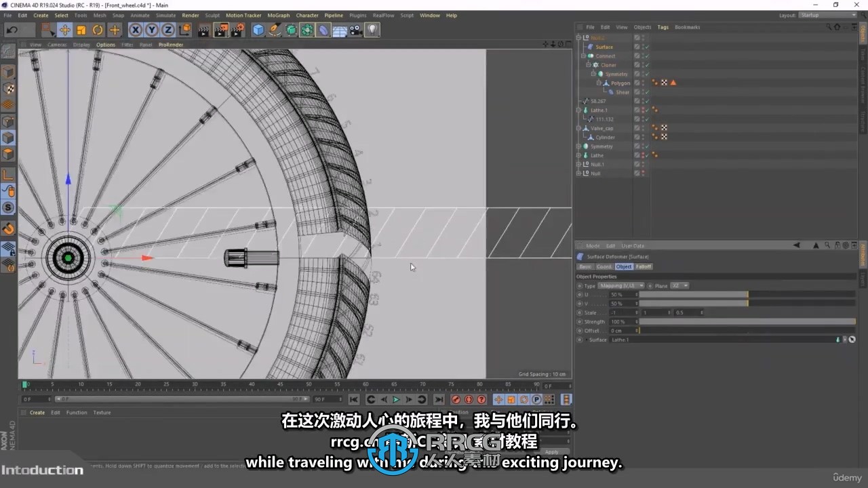The width and height of the screenshot is (868, 488).
Task: Open material manager Create menu
Action: point(37,413)
